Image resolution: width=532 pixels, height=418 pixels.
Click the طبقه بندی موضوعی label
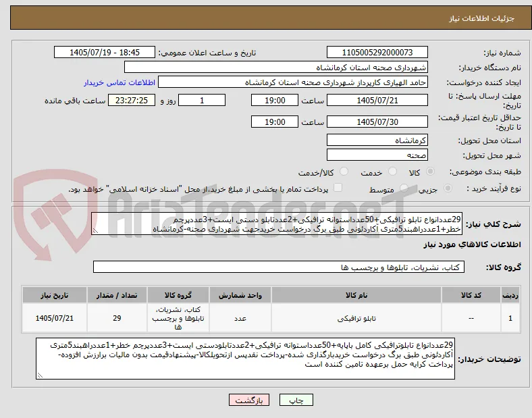pyautogui.click(x=485, y=172)
